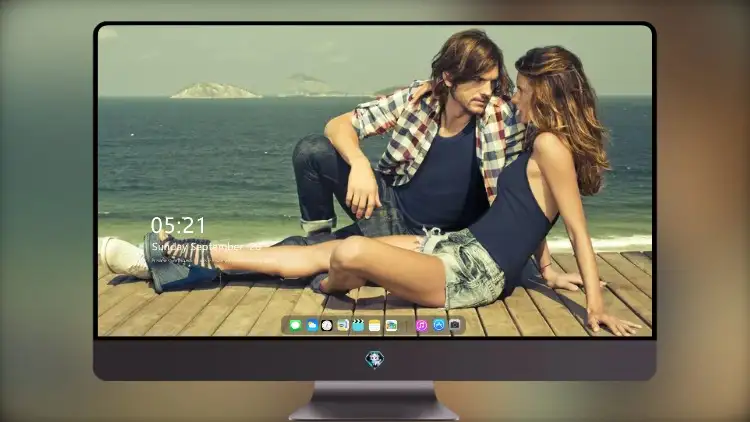
Task: Open the green Messages app in dock
Action: (295, 326)
